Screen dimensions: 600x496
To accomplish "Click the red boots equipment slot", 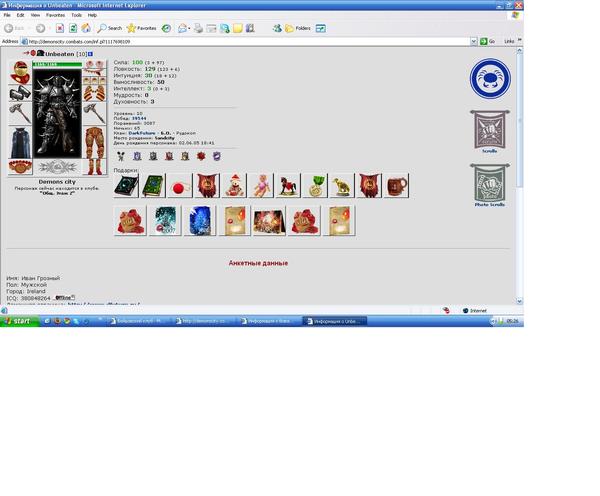I will (95, 167).
